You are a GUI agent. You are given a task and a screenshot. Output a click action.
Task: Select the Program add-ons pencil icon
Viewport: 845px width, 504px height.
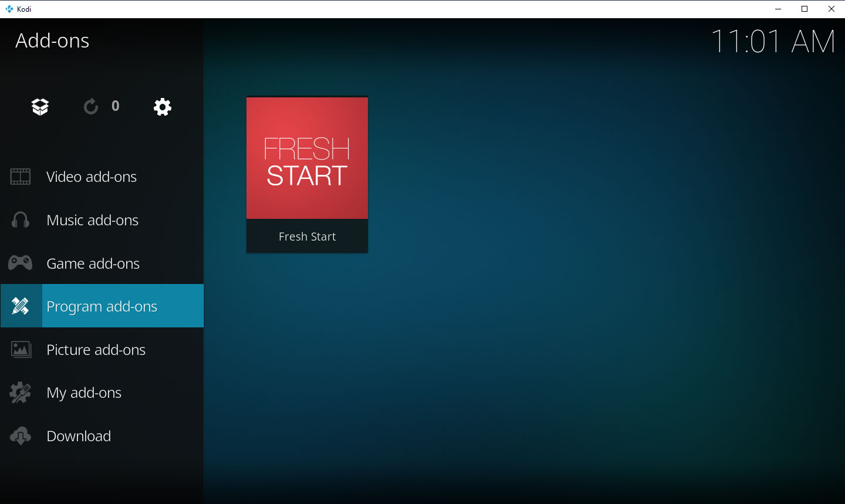coord(21,306)
